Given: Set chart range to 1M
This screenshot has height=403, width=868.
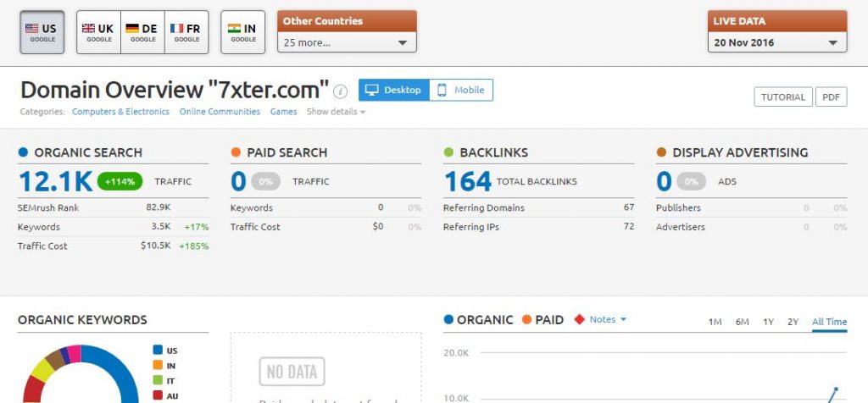Looking at the screenshot, I should pyautogui.click(x=715, y=322).
